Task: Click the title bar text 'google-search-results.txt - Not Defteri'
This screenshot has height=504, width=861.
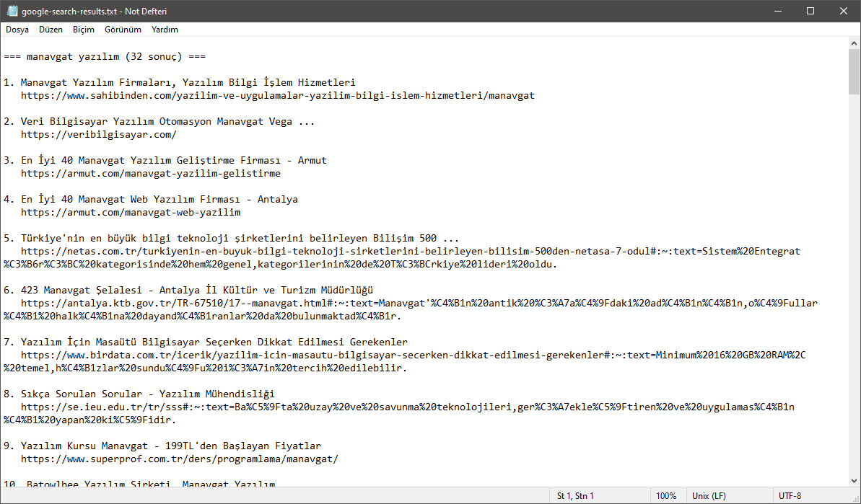Action: [95, 11]
